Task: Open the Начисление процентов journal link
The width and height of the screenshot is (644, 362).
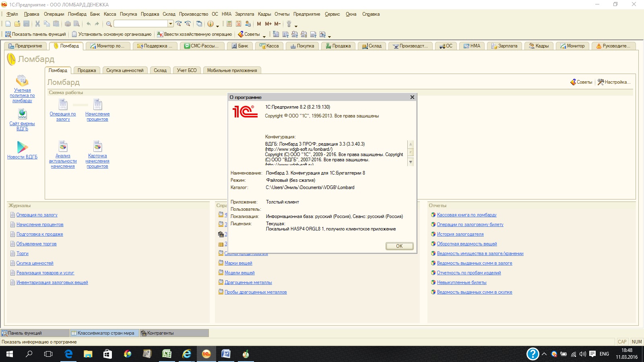Action: pos(40,224)
